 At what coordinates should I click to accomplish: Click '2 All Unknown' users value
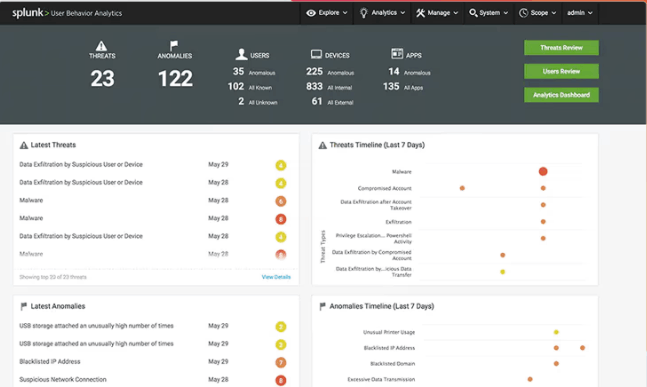(x=257, y=101)
